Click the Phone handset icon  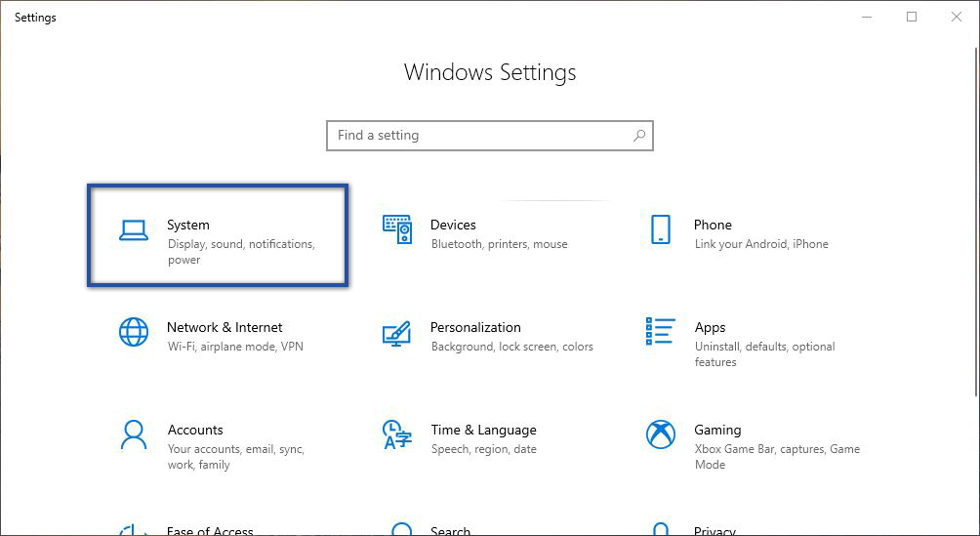[661, 230]
